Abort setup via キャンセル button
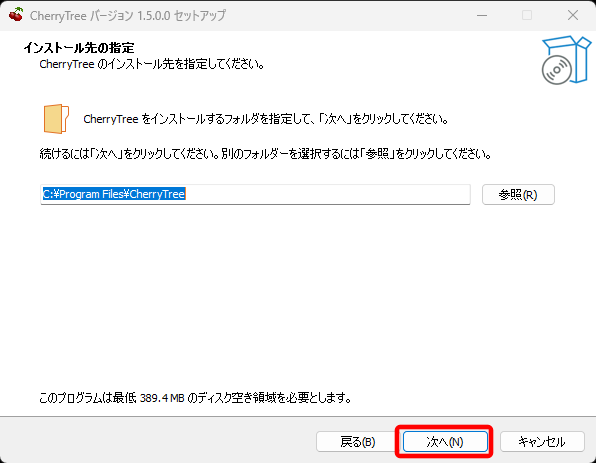596x463 pixels. pos(542,442)
